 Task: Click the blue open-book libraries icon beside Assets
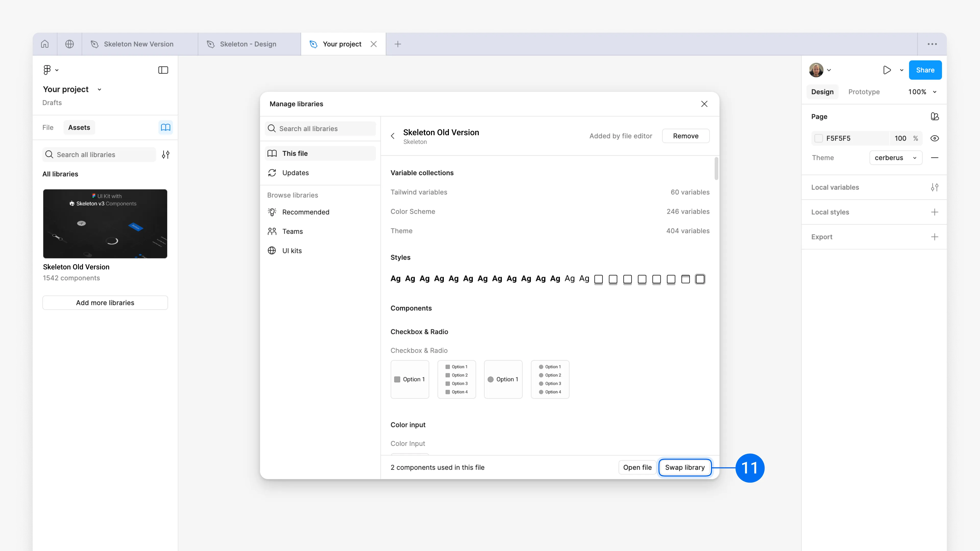click(165, 127)
